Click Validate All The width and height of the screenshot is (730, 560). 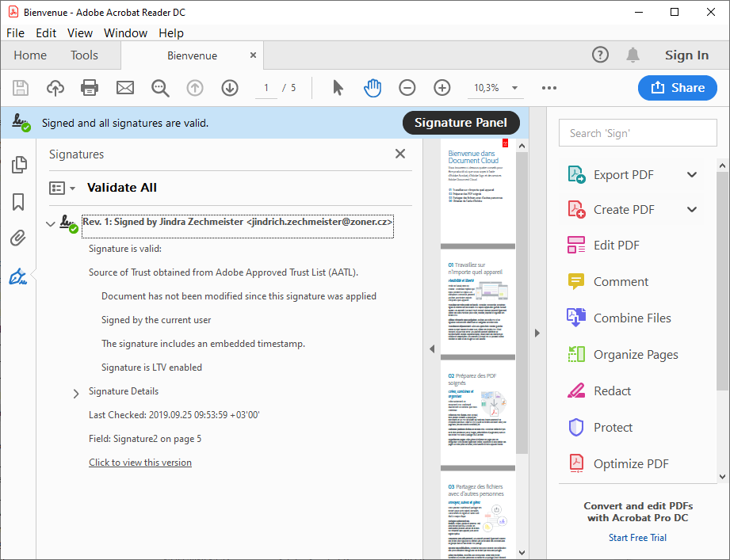click(122, 188)
